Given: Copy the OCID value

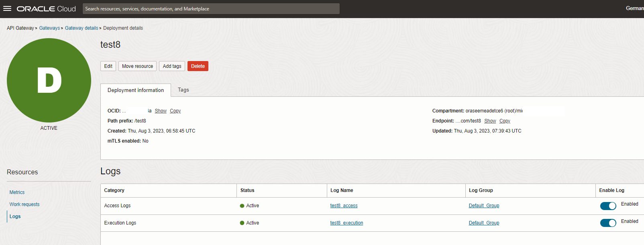Looking at the screenshot, I should 175,111.
